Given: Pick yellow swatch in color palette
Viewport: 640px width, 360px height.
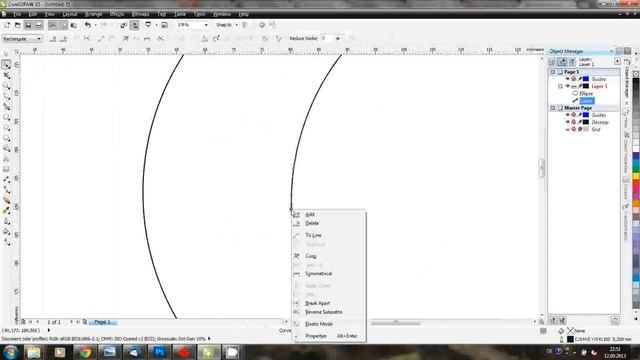Looking at the screenshot, I should click(636, 176).
